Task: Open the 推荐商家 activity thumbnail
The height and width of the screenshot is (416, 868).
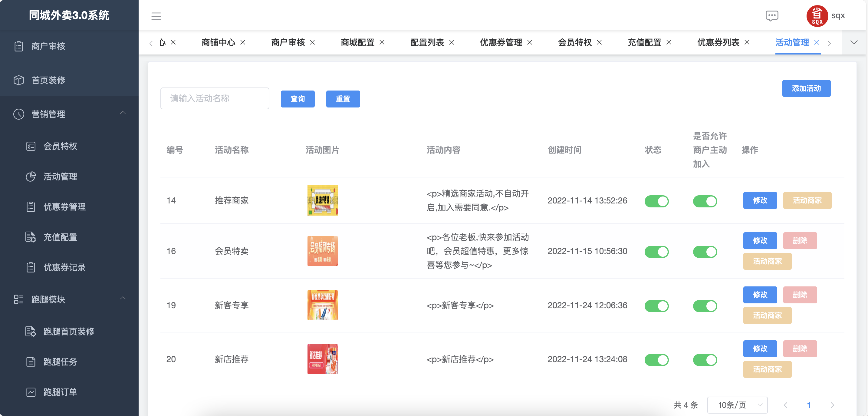Action: 322,200
